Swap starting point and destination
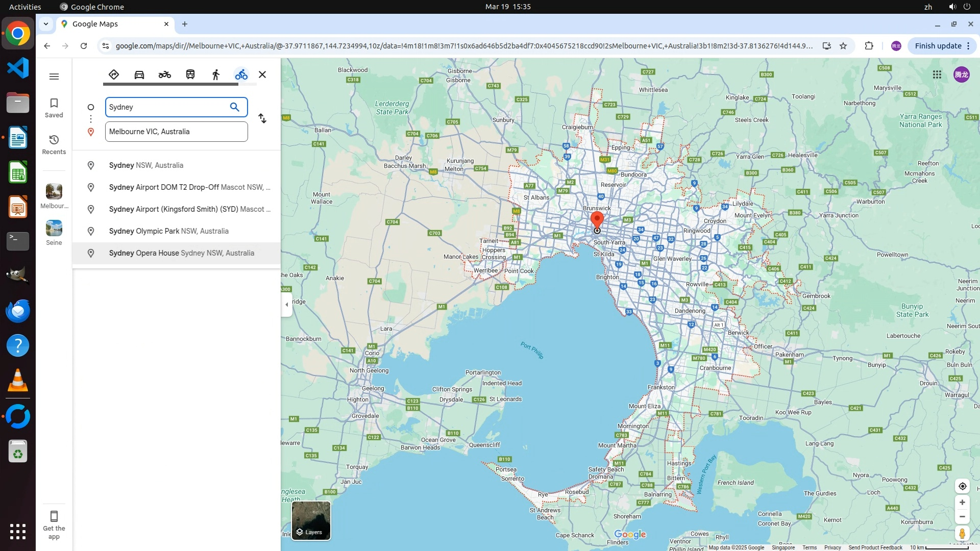The image size is (980, 551). coord(262,118)
